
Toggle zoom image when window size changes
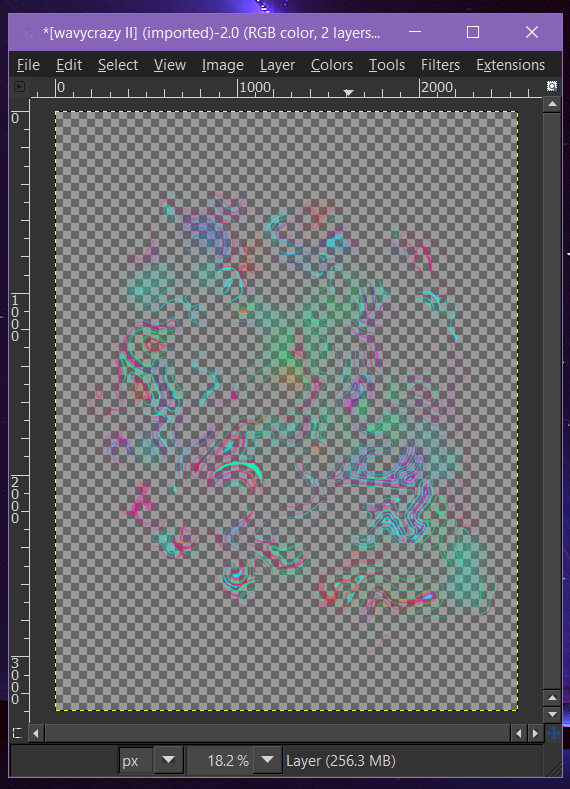click(552, 86)
